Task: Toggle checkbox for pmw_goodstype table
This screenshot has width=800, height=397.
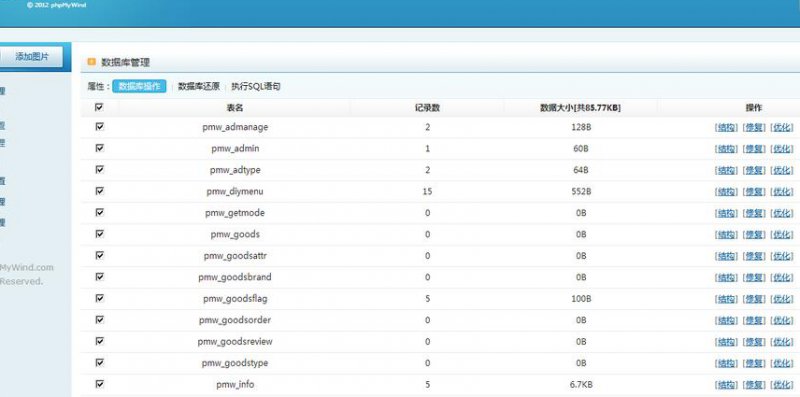Action: 99,362
